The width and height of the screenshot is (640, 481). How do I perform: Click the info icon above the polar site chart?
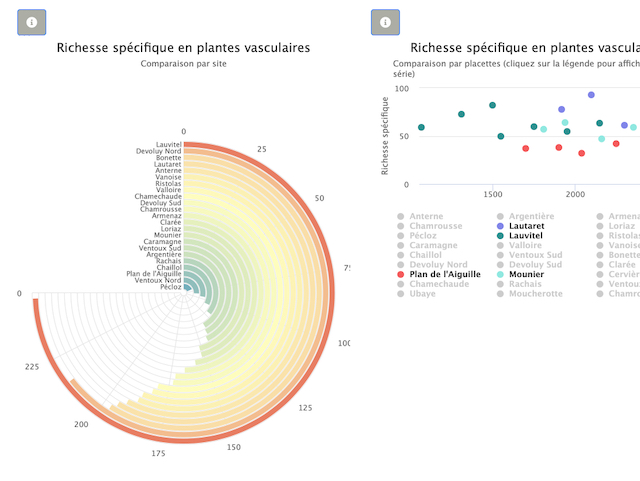(x=32, y=22)
